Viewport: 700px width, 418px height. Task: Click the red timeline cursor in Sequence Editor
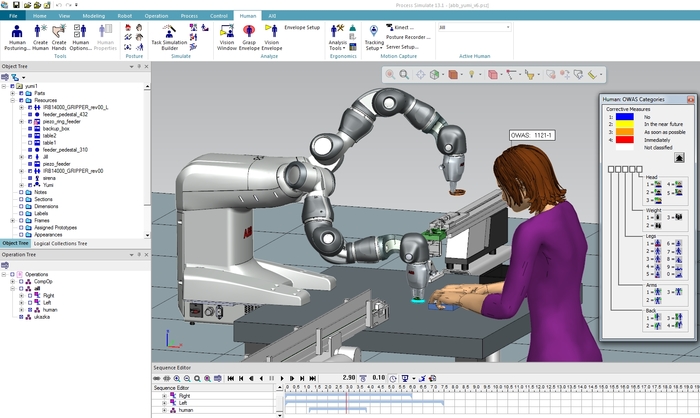click(x=347, y=402)
